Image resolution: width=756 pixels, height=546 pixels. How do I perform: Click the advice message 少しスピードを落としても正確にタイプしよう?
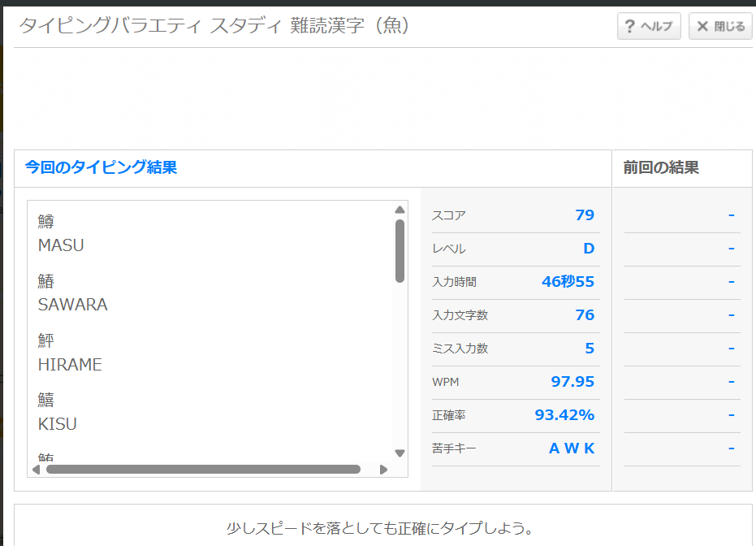[x=380, y=528]
